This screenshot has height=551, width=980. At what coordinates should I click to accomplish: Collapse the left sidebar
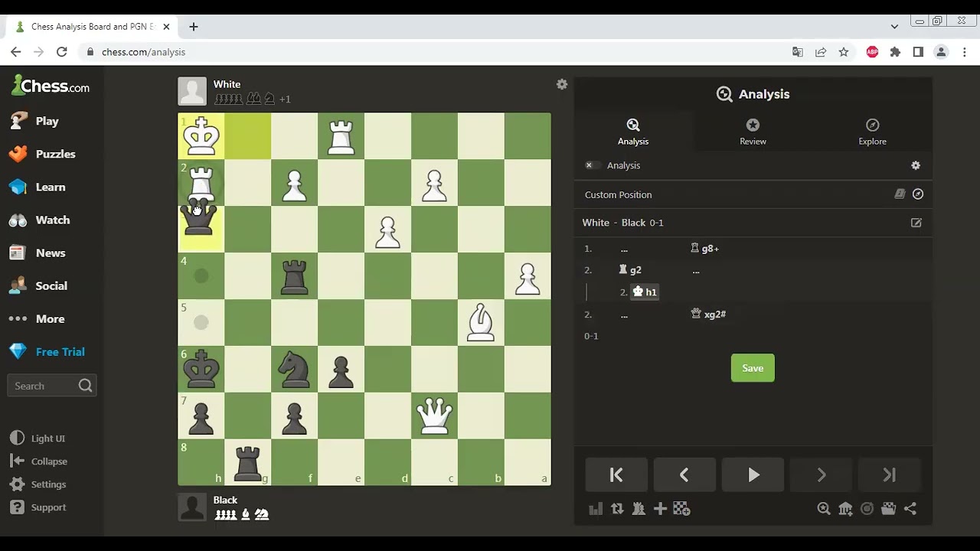pos(38,461)
